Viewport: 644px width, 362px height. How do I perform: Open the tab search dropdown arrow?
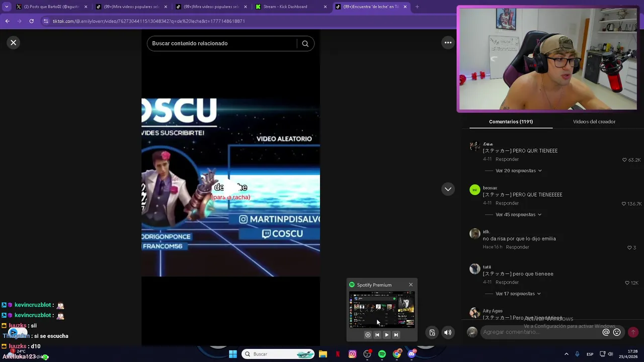pos(7,7)
